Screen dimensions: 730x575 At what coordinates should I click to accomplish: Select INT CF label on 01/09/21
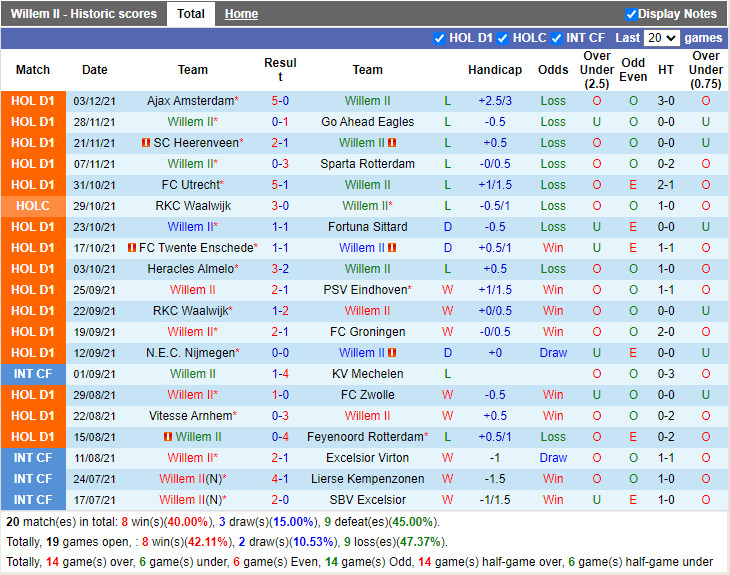tap(33, 374)
